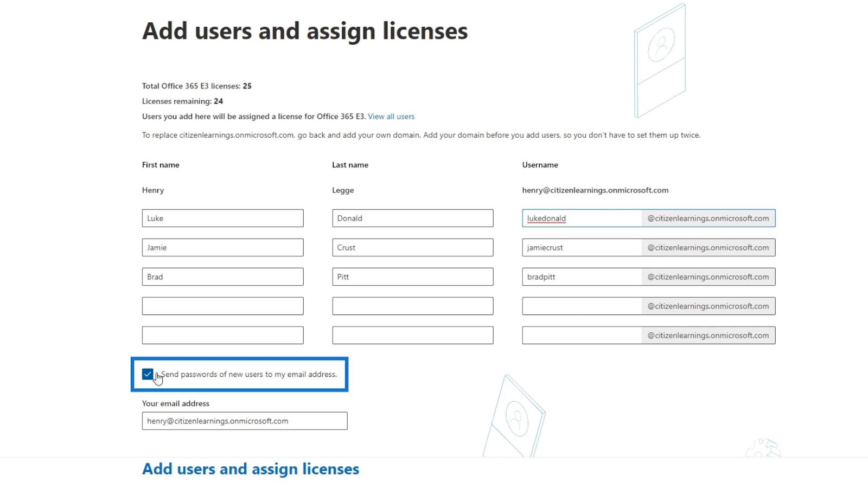Image resolution: width=868 pixels, height=488 pixels.
Task: Click the last name field containing Pitt
Action: click(x=413, y=277)
